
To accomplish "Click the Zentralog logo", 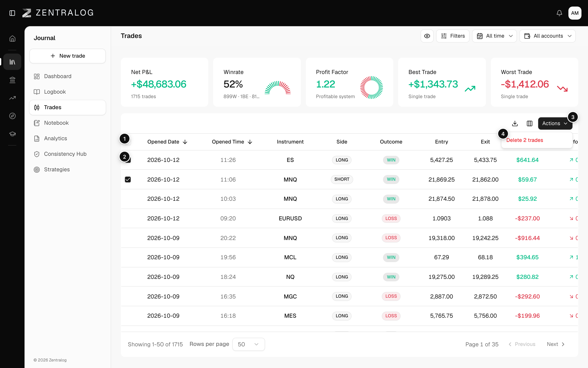I will [58, 13].
